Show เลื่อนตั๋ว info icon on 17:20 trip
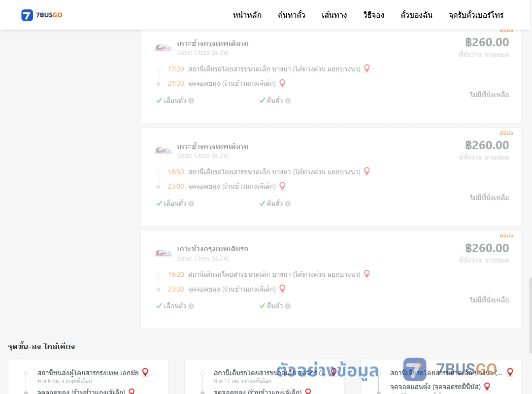 tap(191, 101)
